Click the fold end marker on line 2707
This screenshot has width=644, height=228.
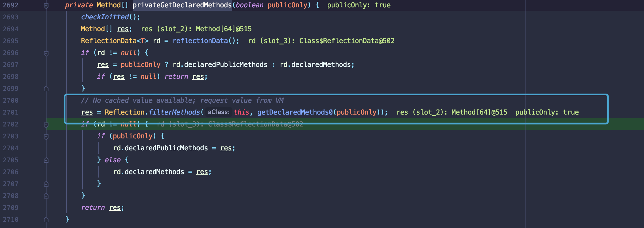46,184
